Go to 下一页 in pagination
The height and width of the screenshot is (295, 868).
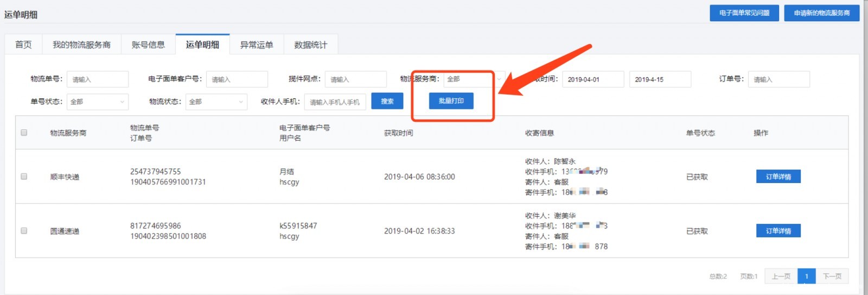[832, 277]
